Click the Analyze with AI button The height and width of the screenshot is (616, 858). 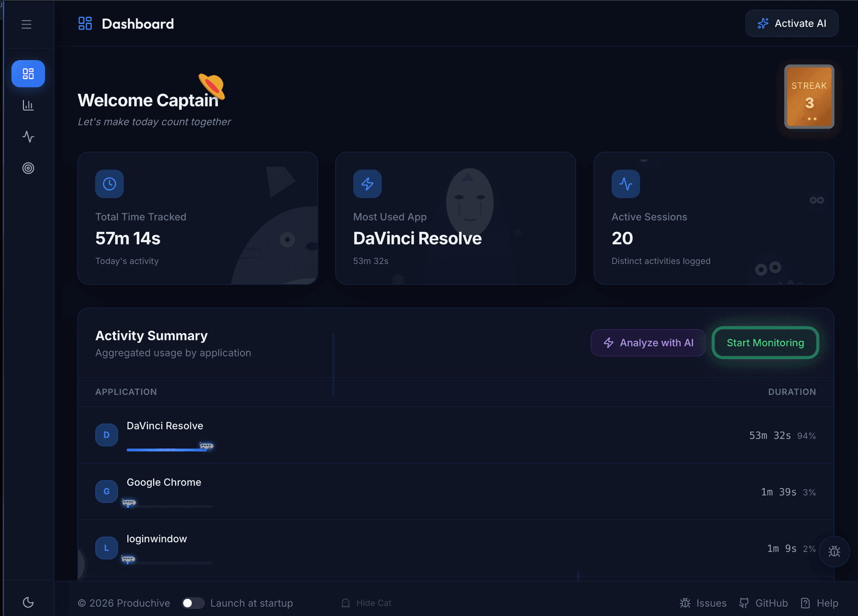648,343
